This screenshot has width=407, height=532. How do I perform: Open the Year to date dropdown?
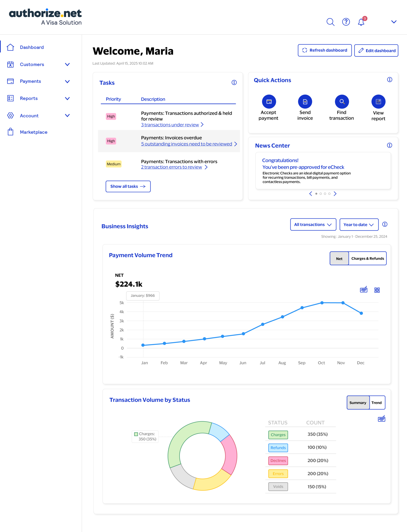(x=359, y=225)
